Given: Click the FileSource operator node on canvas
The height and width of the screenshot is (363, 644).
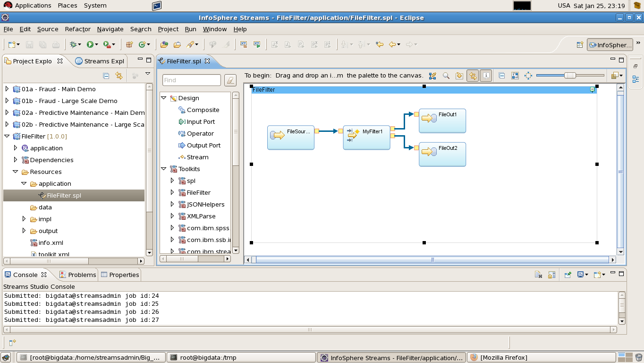Looking at the screenshot, I should [x=291, y=138].
